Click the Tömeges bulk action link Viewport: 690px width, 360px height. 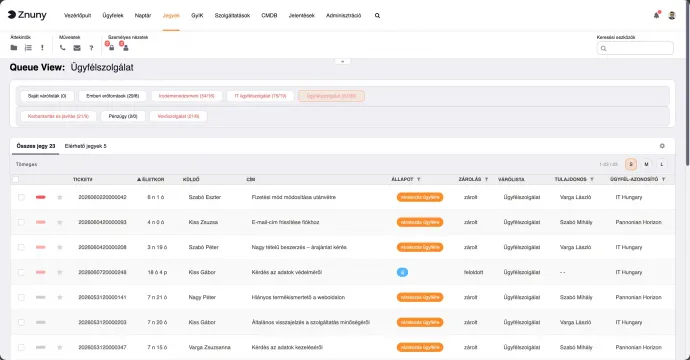(26, 164)
